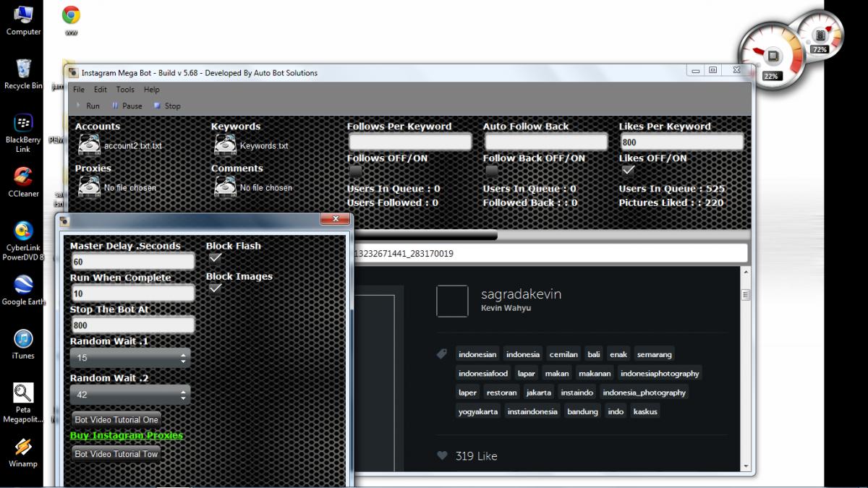Open the Tools menu
This screenshot has height=488, width=868.
tap(125, 90)
